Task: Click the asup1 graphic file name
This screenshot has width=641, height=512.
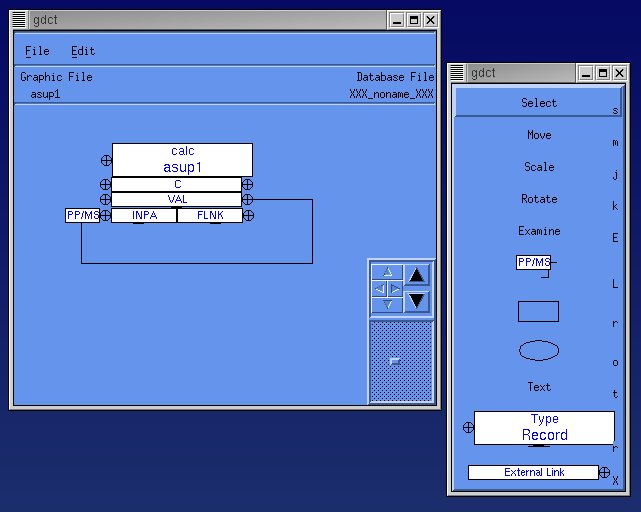Action: [45, 94]
